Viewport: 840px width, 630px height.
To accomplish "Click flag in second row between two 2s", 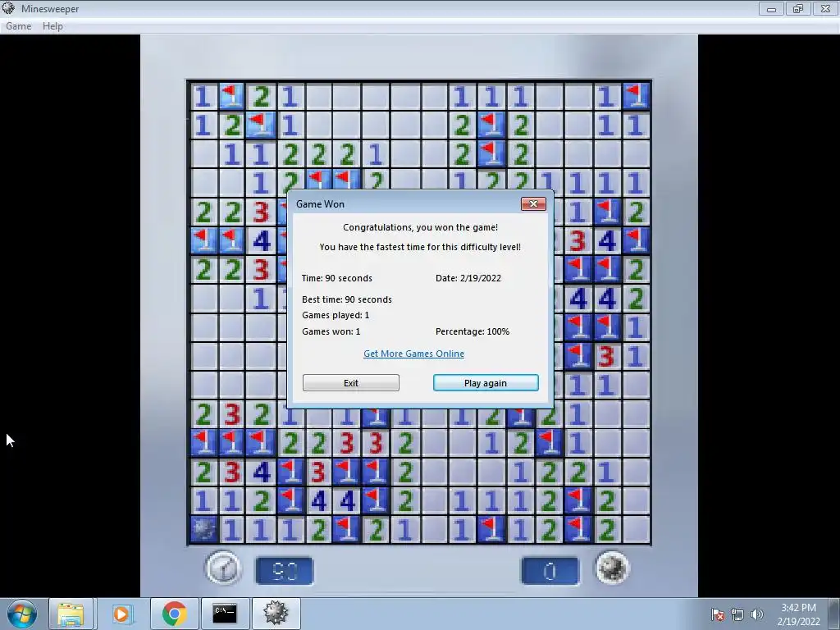I will coord(491,126).
